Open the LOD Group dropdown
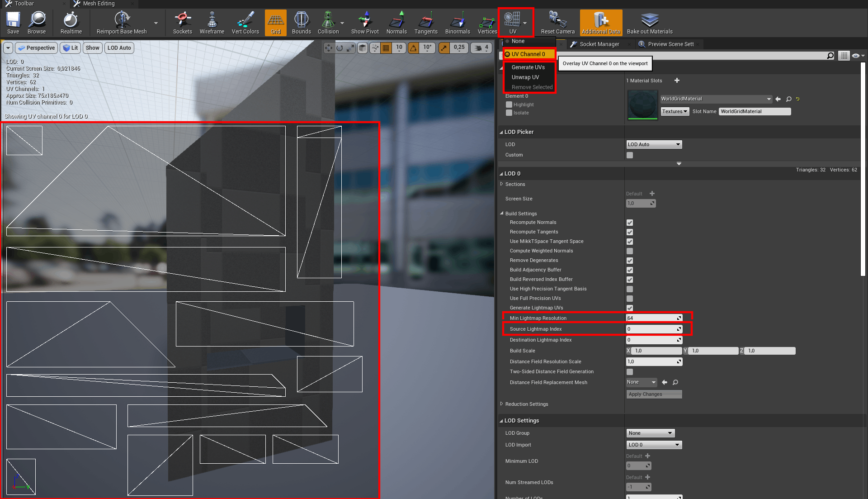Viewport: 868px width, 499px height. pyautogui.click(x=650, y=433)
